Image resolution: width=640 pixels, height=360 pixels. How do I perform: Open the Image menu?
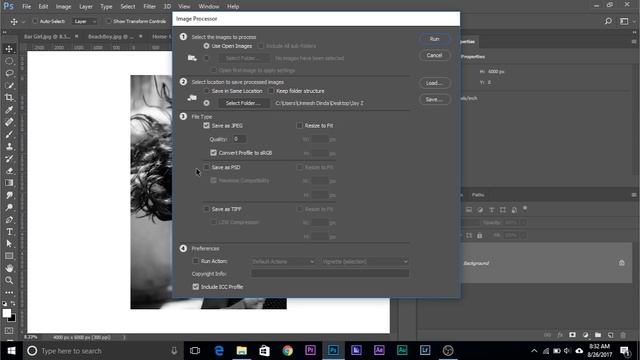[63, 6]
